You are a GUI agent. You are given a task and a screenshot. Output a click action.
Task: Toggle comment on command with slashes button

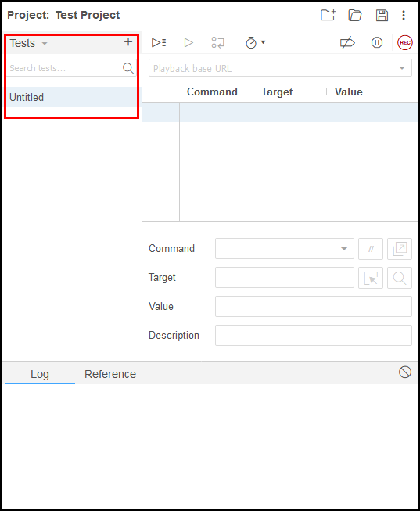[371, 249]
